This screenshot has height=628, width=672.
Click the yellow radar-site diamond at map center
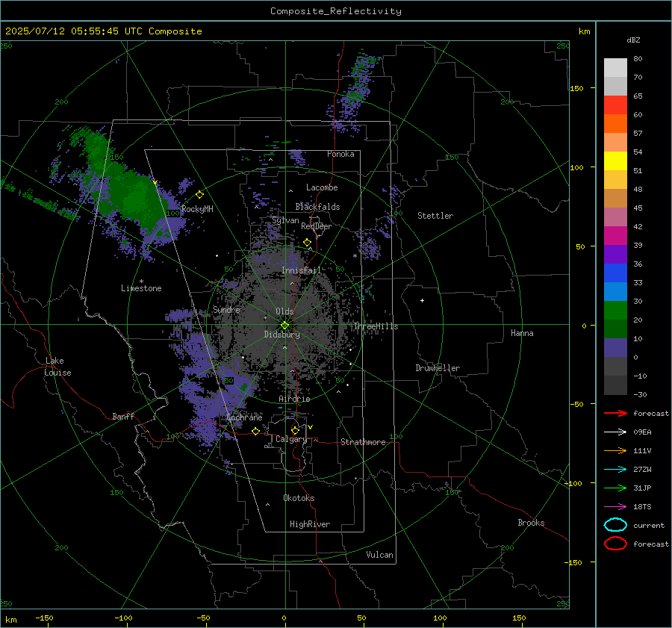tap(285, 326)
